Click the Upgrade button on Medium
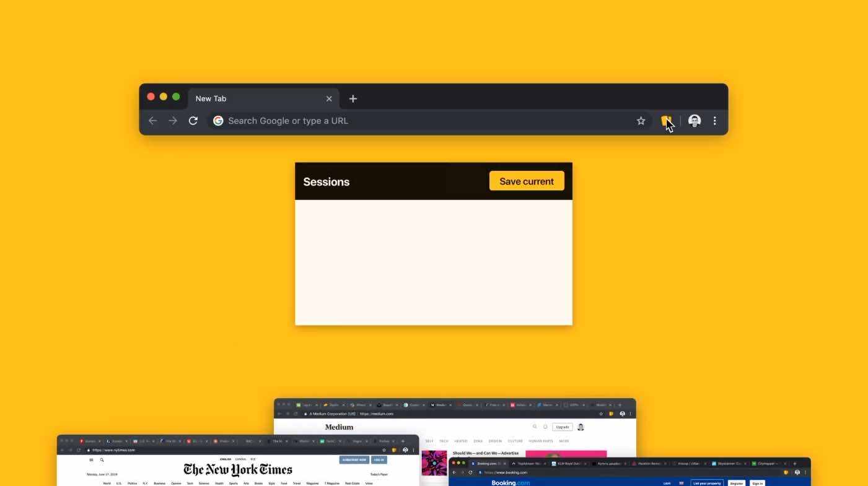 (x=562, y=427)
